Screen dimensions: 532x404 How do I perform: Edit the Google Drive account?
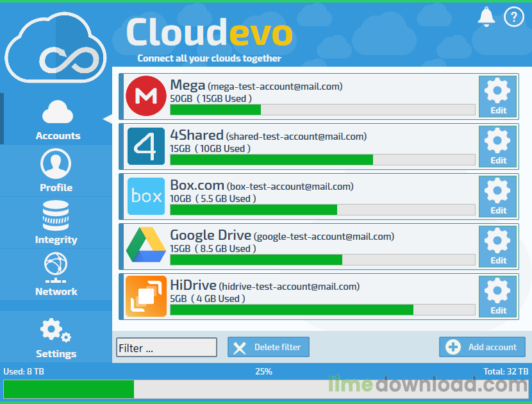(x=497, y=246)
